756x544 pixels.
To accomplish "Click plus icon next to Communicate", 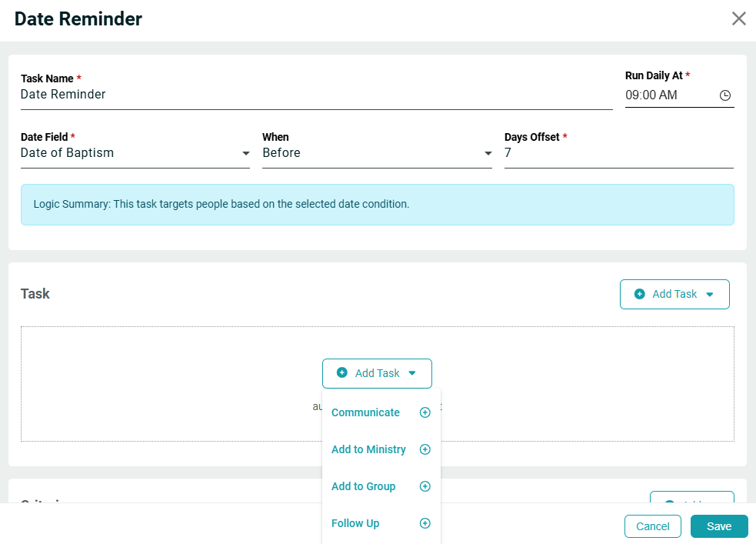I will click(425, 412).
